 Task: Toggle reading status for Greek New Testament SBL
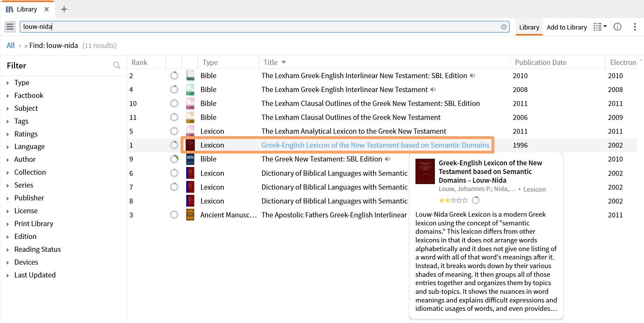[x=174, y=159]
